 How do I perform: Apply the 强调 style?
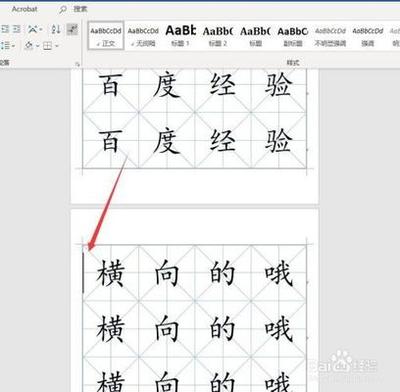(368, 36)
